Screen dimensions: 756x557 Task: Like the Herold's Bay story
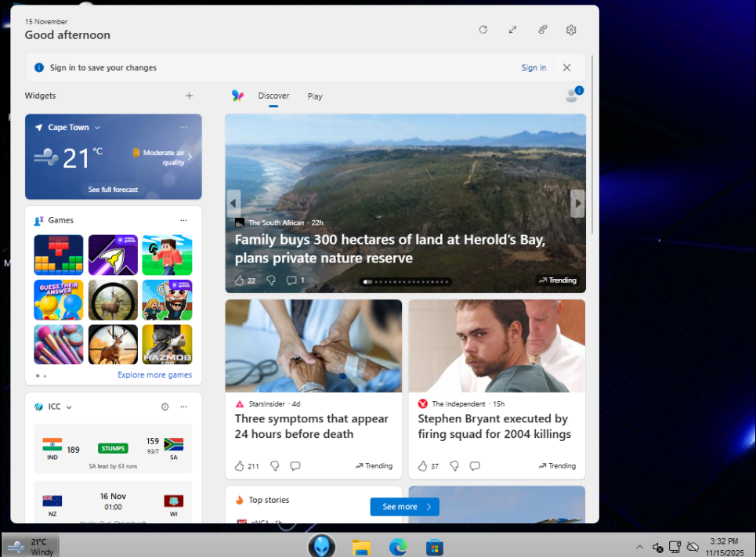(x=239, y=280)
